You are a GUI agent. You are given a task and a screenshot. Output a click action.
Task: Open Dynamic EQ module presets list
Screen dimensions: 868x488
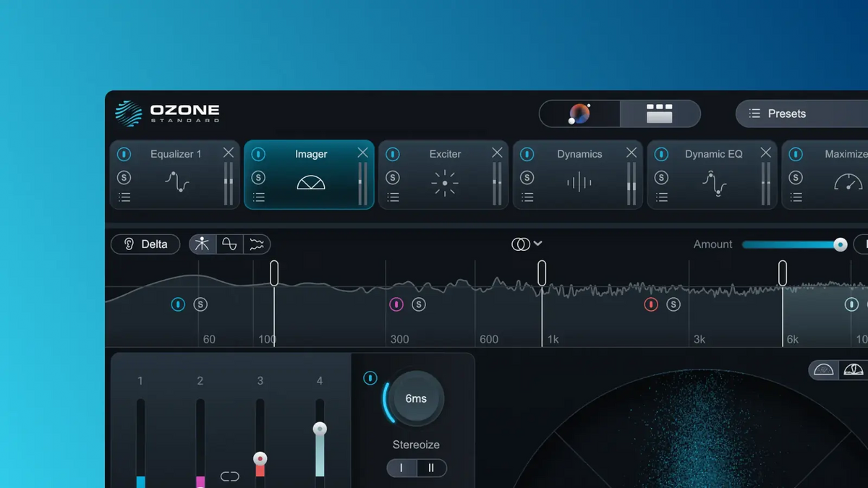click(662, 197)
